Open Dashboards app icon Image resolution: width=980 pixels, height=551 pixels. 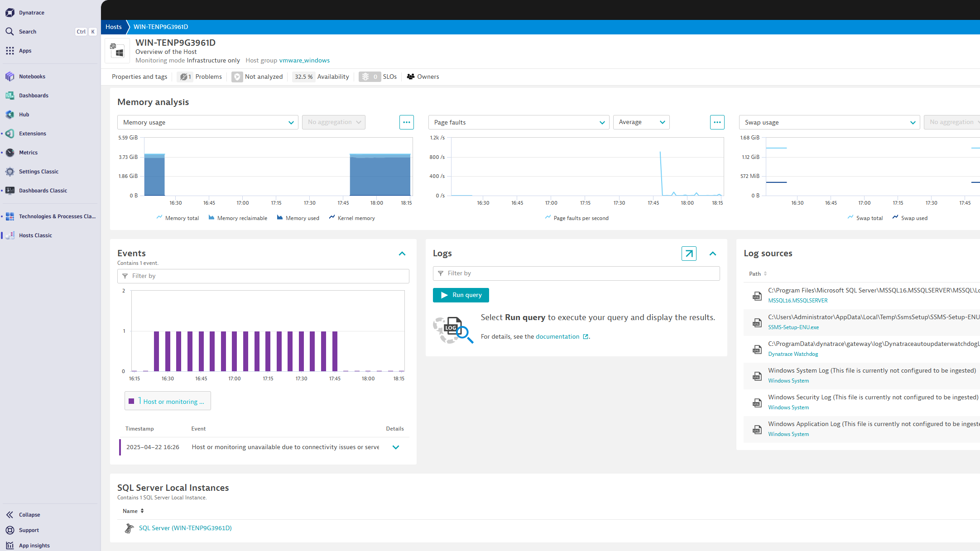pos(10,96)
